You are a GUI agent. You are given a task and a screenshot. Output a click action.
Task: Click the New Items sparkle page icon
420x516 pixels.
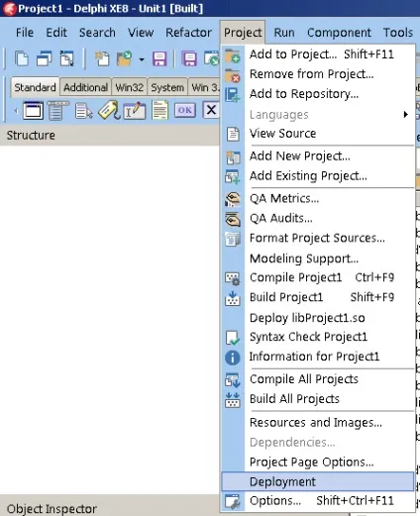click(102, 58)
